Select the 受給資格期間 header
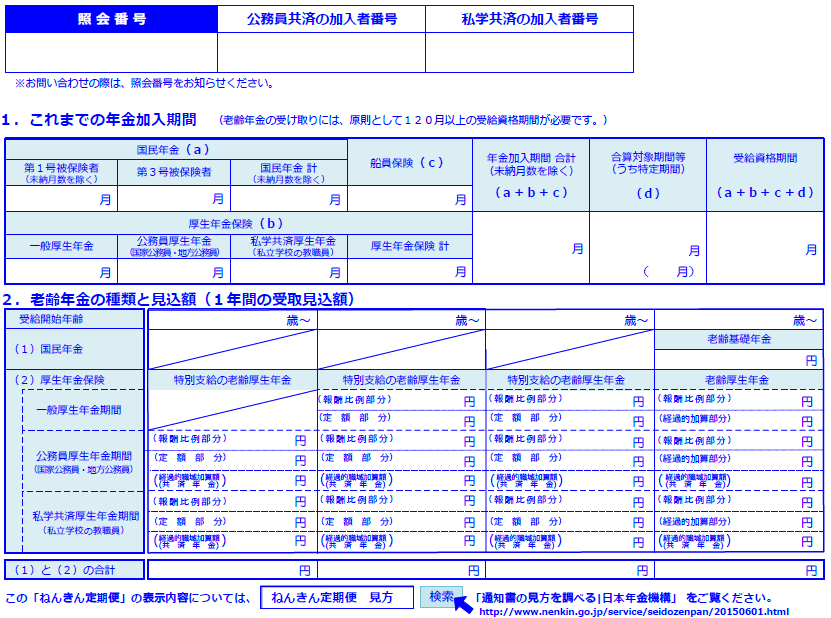Viewport: 831px width, 618px height. 765,175
